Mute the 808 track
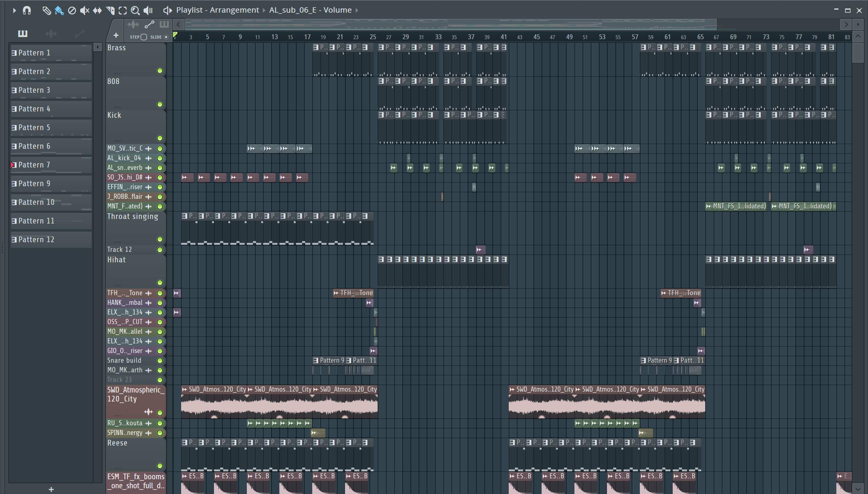 160,104
